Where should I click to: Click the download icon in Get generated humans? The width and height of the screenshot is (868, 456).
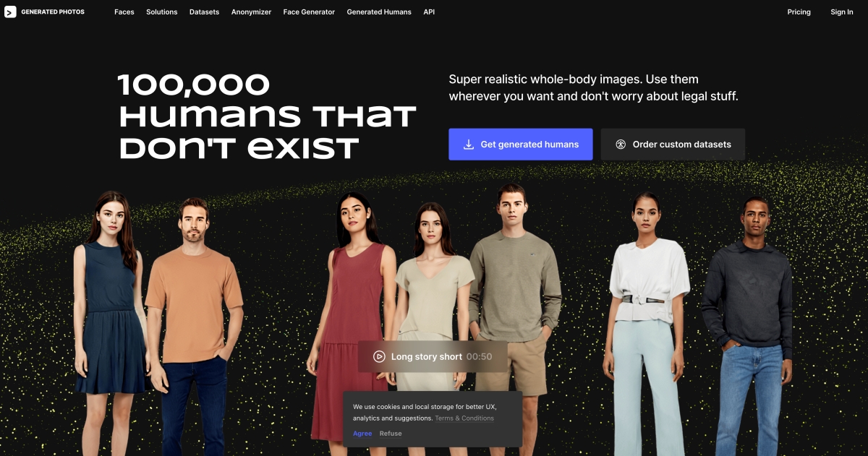click(469, 145)
